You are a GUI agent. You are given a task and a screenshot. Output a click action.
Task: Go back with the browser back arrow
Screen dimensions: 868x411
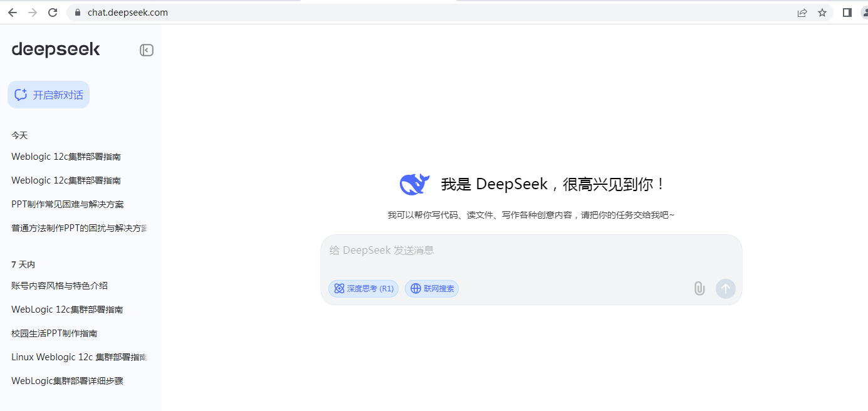tap(13, 13)
